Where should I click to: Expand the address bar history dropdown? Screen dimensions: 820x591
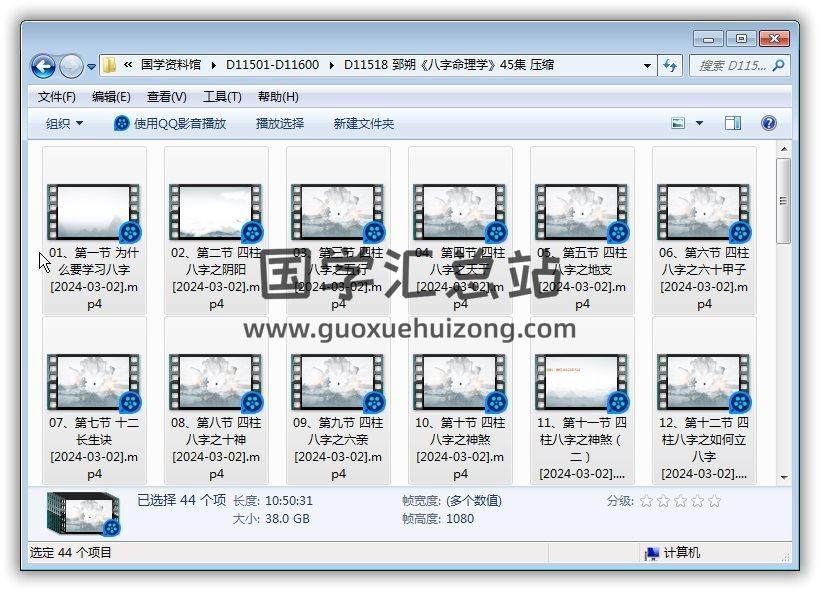(x=648, y=66)
